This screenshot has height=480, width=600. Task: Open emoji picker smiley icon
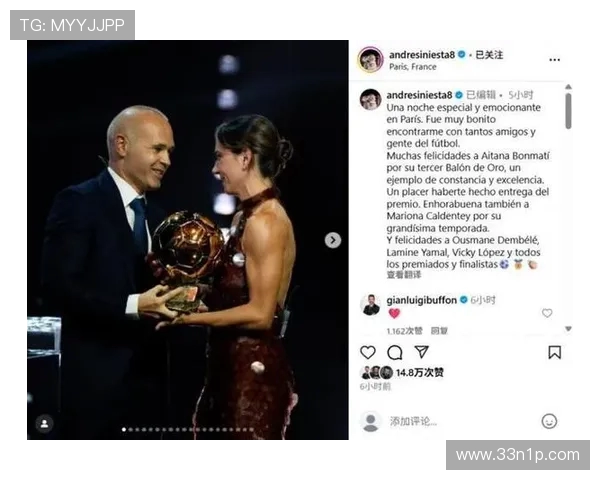[x=549, y=421]
